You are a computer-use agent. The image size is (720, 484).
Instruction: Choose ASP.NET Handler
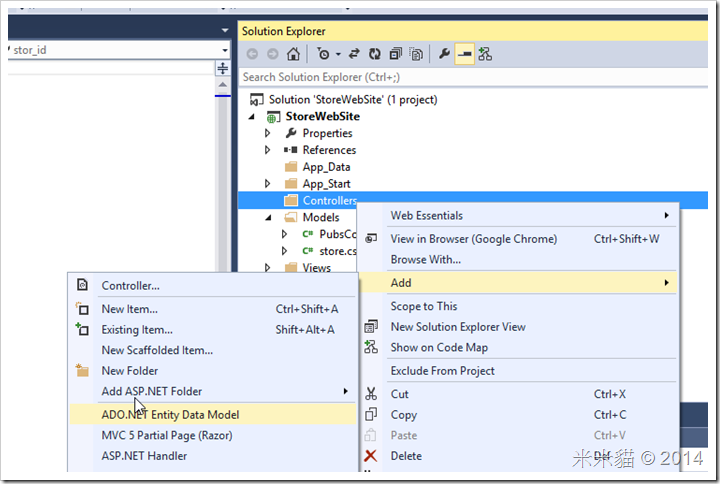coord(213,456)
